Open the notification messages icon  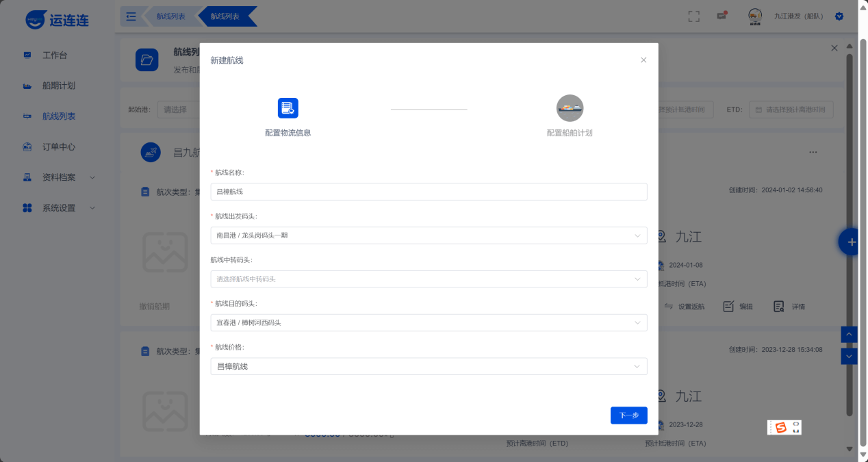tap(722, 16)
